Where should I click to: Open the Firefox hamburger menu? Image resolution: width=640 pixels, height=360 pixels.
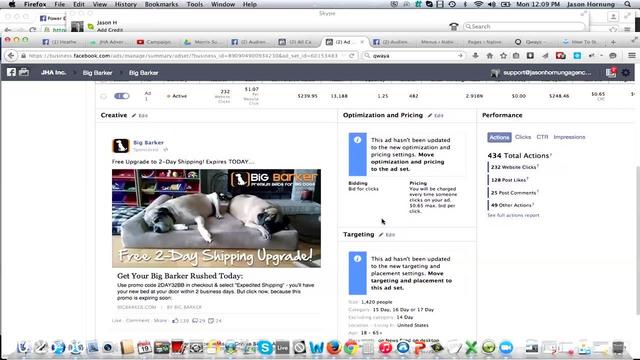point(631,56)
